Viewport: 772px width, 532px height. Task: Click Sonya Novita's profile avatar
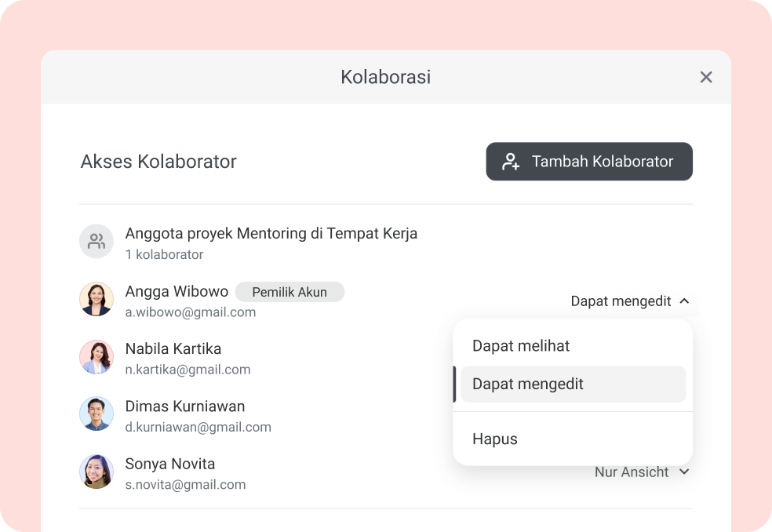click(x=96, y=472)
